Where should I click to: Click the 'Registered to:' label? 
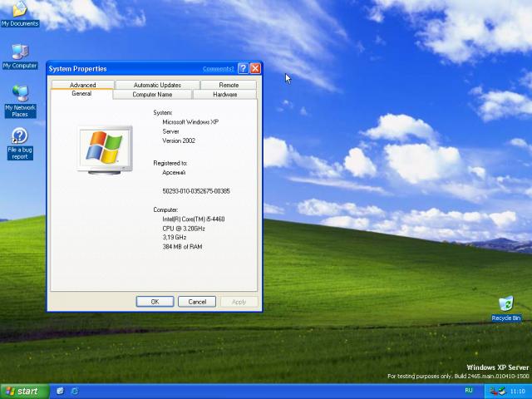click(170, 163)
